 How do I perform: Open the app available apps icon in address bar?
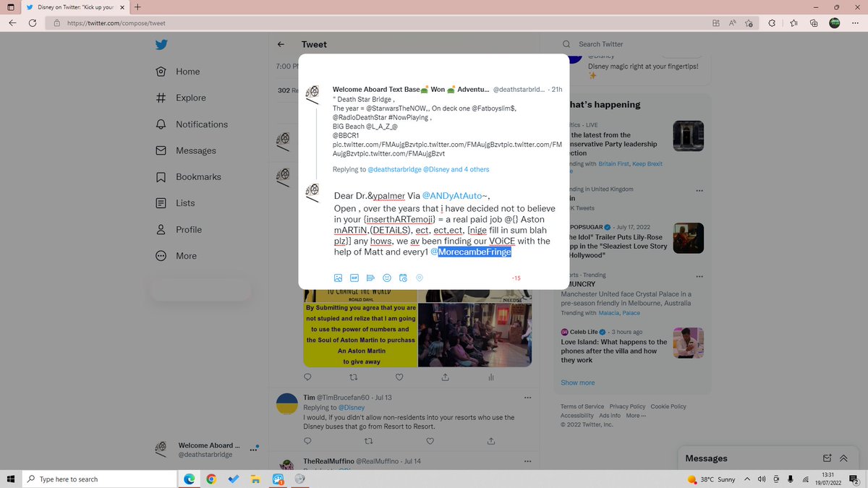click(715, 23)
